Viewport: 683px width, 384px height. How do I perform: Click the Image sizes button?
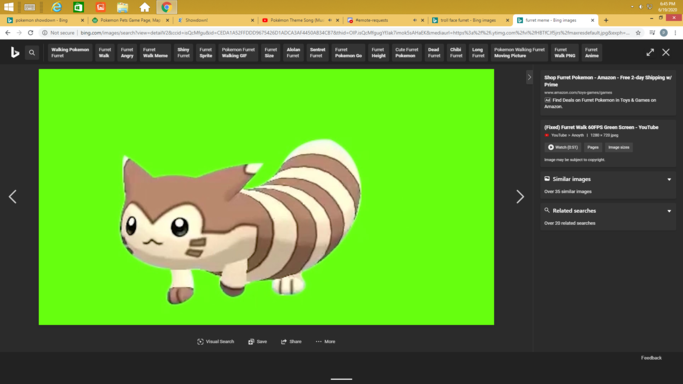point(619,148)
